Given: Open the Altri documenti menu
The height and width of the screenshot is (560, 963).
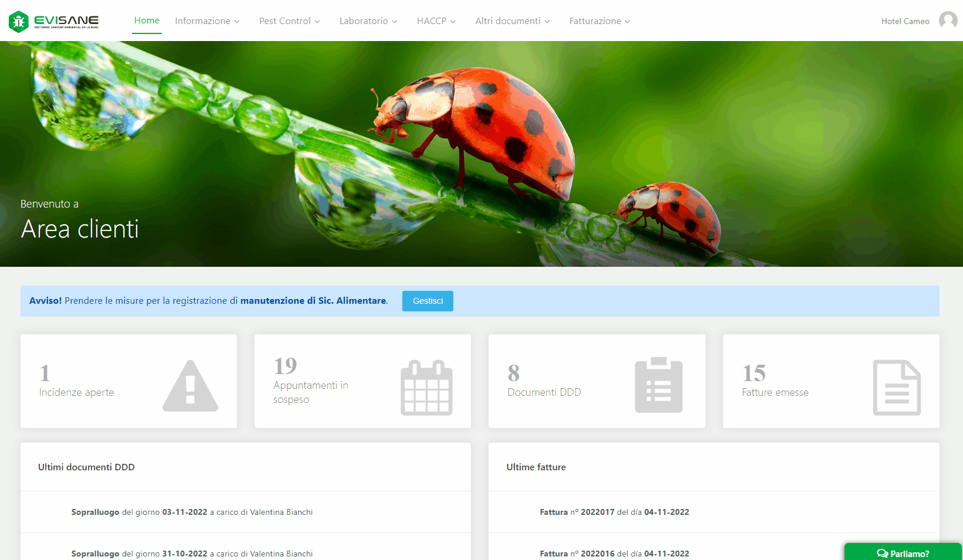Looking at the screenshot, I should (512, 21).
